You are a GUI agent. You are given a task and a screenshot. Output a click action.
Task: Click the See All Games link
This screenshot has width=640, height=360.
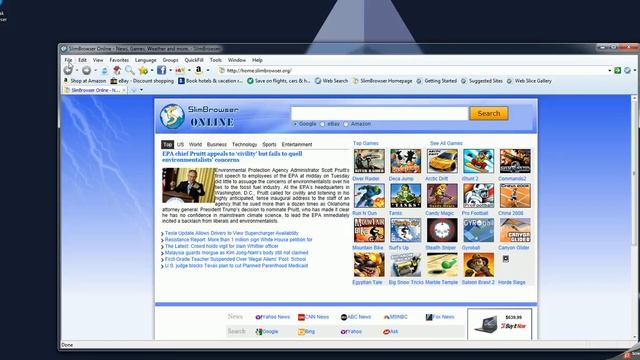pyautogui.click(x=446, y=143)
